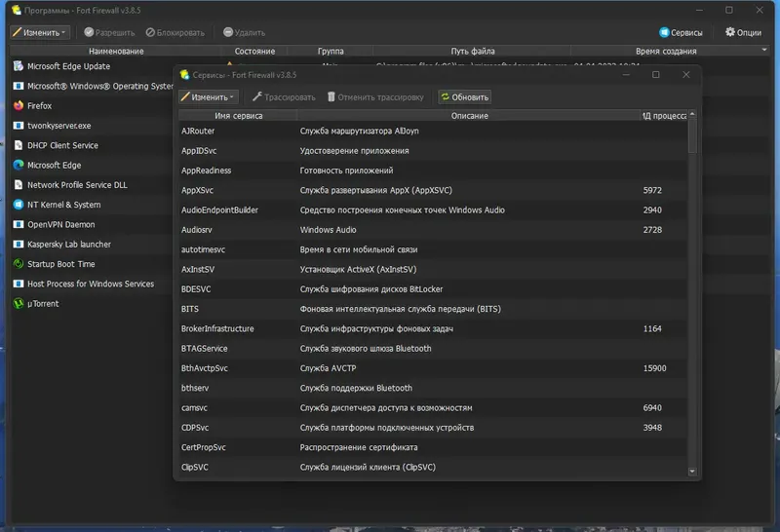Select BTAGService service row
This screenshot has width=780, height=532.
coord(433,349)
